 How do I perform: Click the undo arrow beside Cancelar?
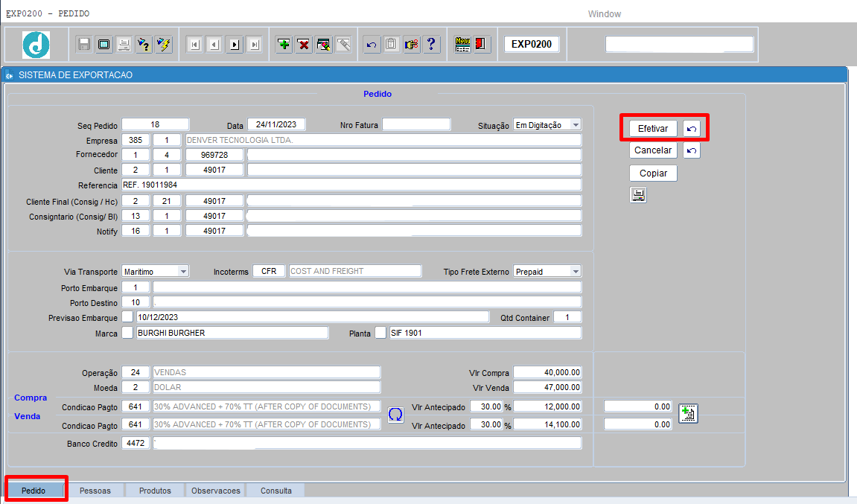click(x=692, y=150)
